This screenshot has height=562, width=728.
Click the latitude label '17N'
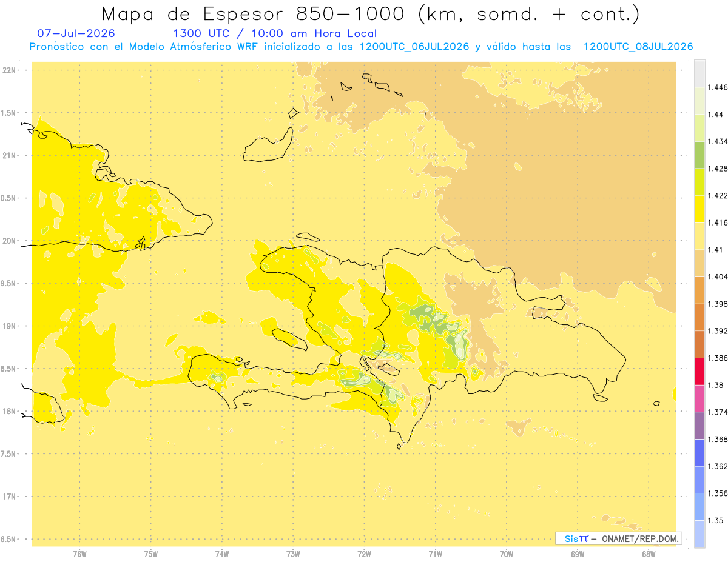(8, 497)
